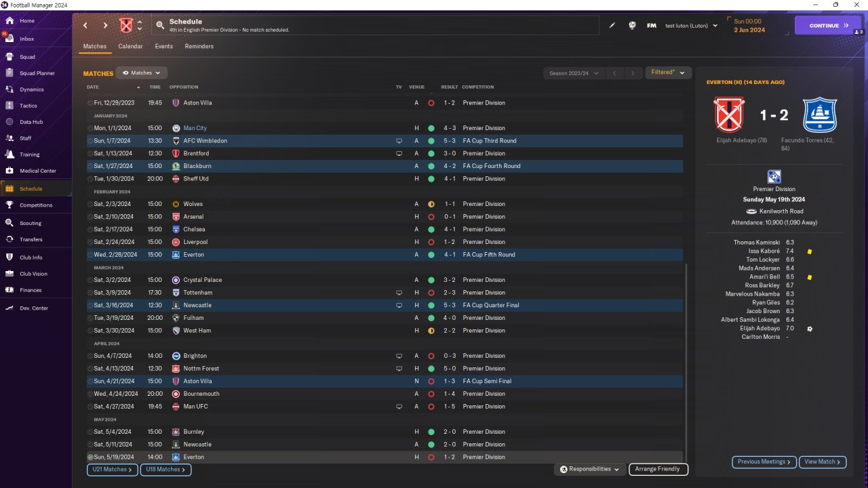
Task: Click the Everton crest in the match summary
Action: 820,115
